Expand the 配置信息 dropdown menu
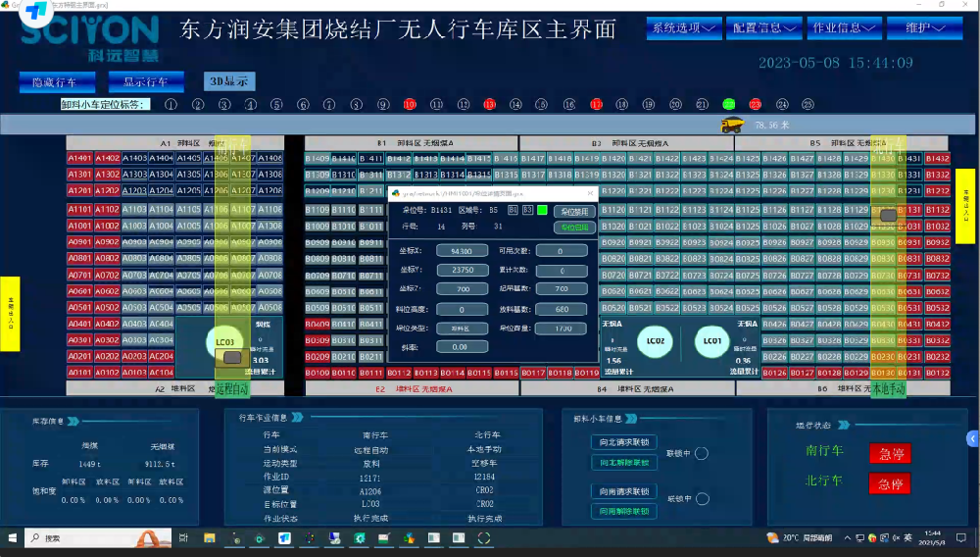Screen dimensions: 980x557 coord(764,28)
